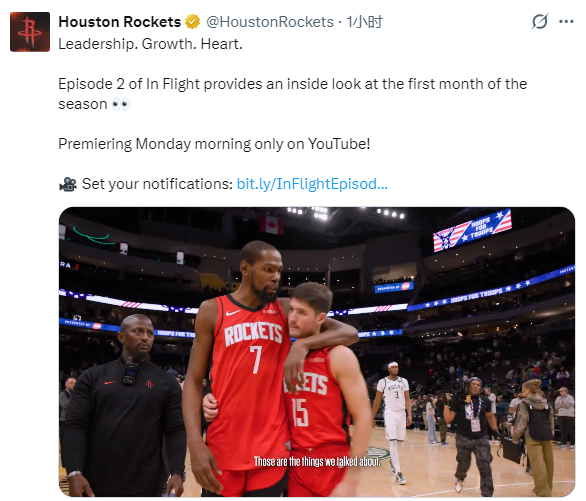Expand the three-dot more options menu
The width and height of the screenshot is (586, 501).
(x=566, y=22)
